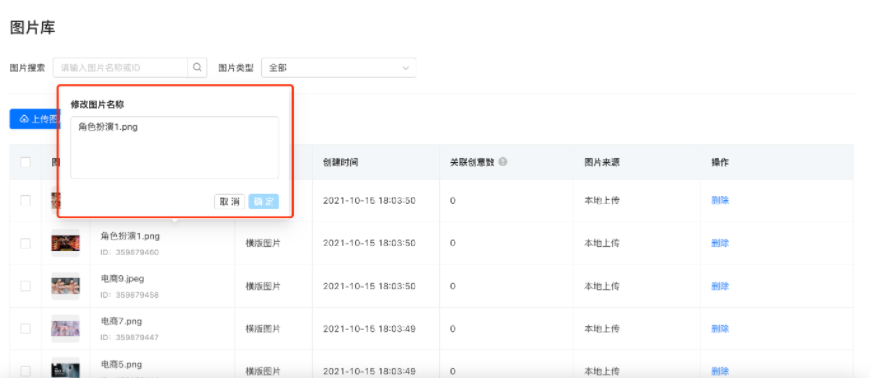
Task: Click 删除 for 电商5.png
Action: pyautogui.click(x=720, y=371)
